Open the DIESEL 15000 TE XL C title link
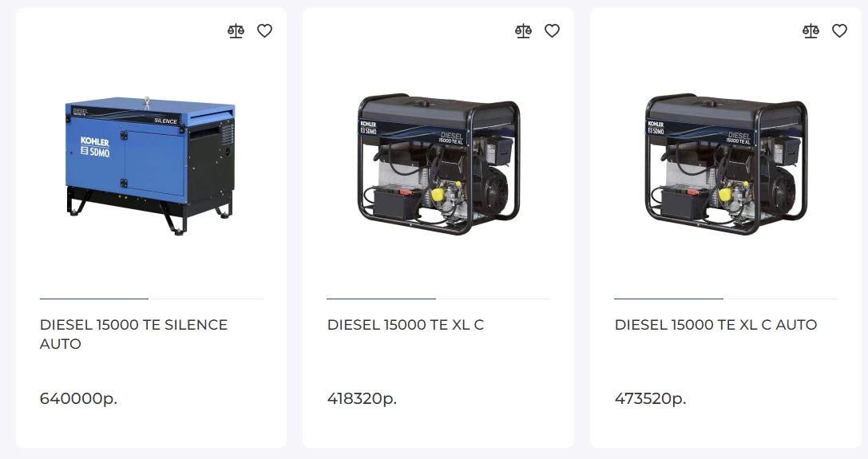 coord(405,324)
